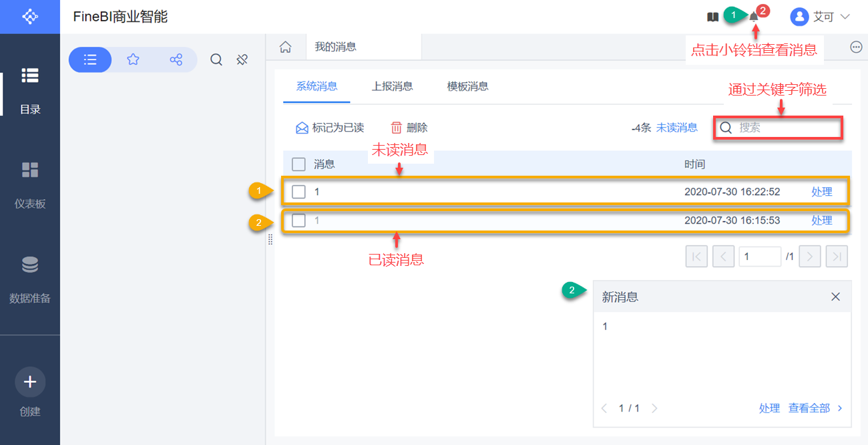868x445 pixels.
Task: Expand the 艾可 user account dropdown
Action: tap(821, 17)
